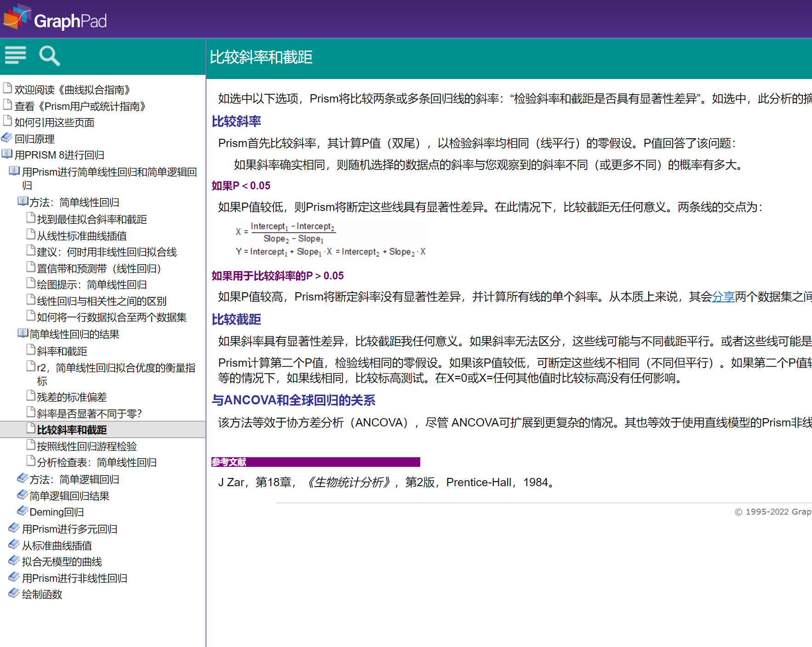Select 从标准曲线插值 chapter
This screenshot has width=812, height=647.
57,545
